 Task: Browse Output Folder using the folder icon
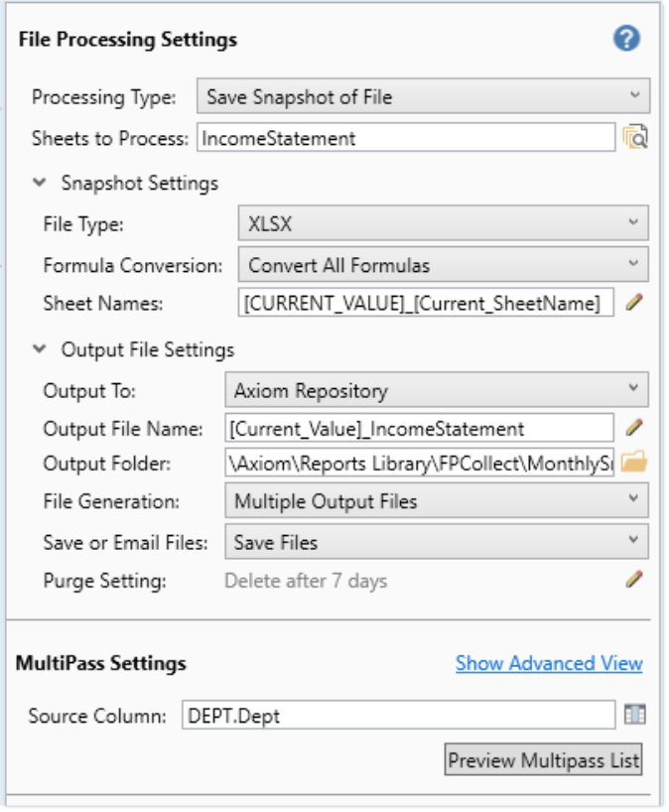pos(634,463)
